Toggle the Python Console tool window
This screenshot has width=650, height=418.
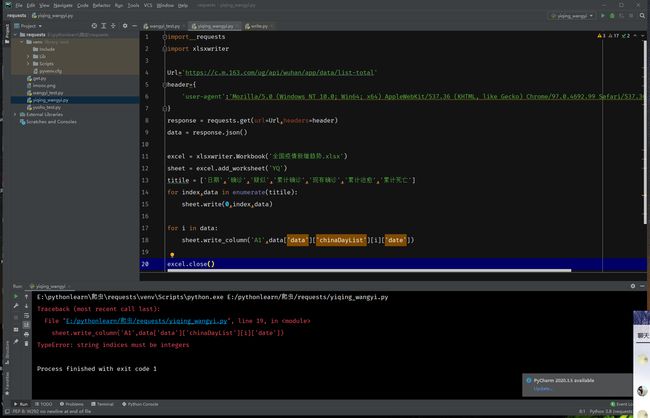[x=142, y=403]
